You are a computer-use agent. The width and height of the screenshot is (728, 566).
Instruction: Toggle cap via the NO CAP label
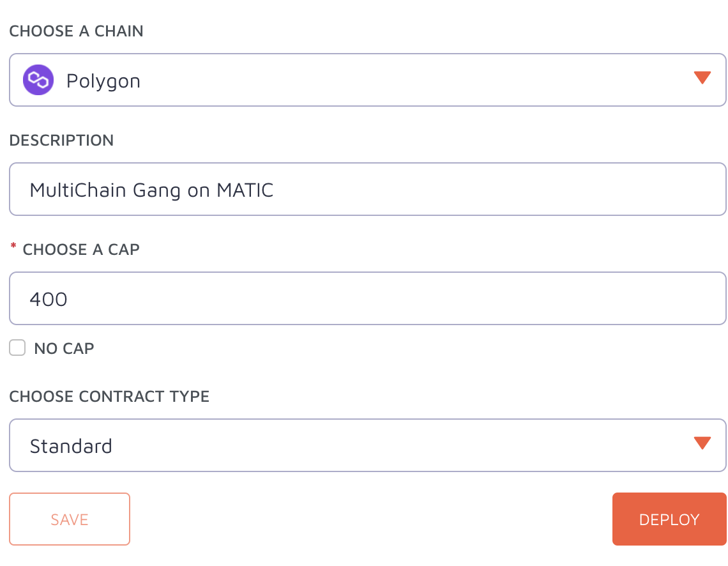[x=64, y=348]
